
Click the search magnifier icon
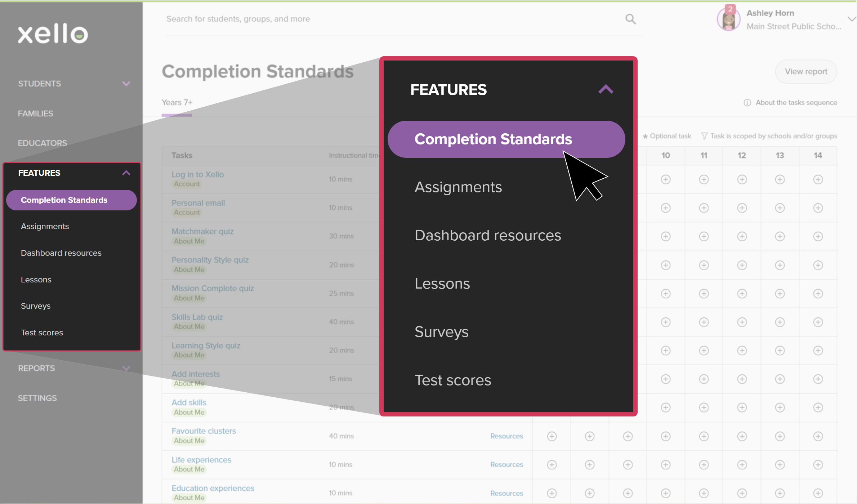click(x=630, y=19)
